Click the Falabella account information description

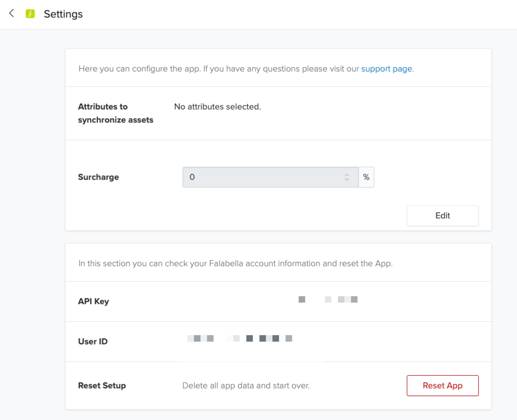click(236, 263)
